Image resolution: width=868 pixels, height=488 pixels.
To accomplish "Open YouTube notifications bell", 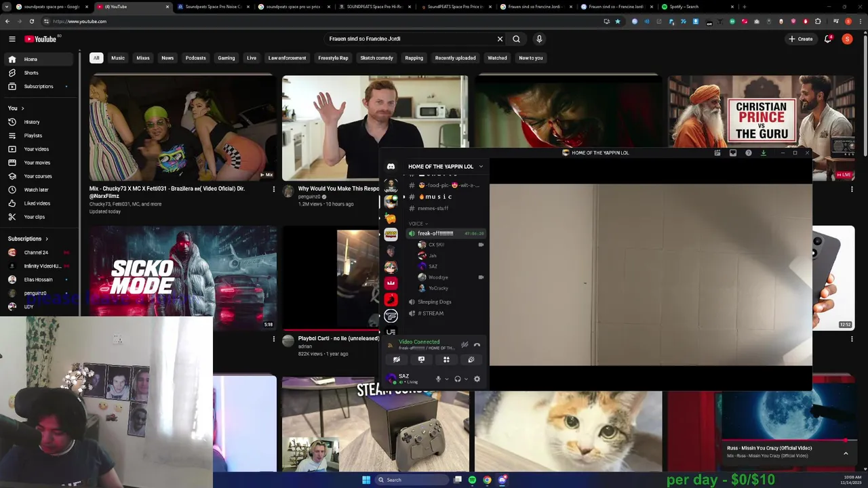I will [x=828, y=39].
